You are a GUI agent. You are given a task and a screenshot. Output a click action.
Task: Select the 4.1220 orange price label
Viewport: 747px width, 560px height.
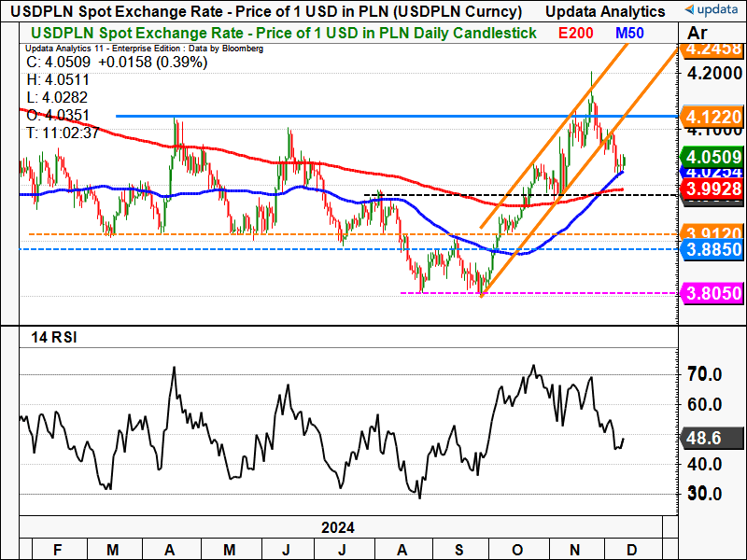point(712,117)
